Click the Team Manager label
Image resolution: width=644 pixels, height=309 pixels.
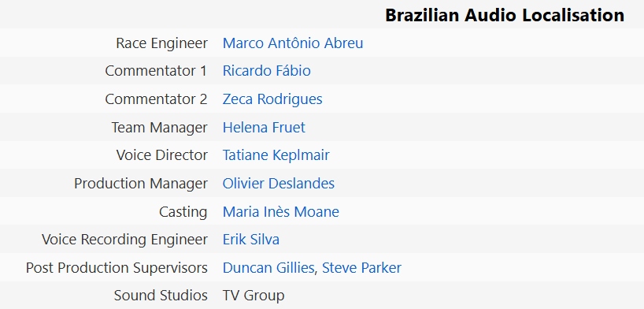(159, 128)
